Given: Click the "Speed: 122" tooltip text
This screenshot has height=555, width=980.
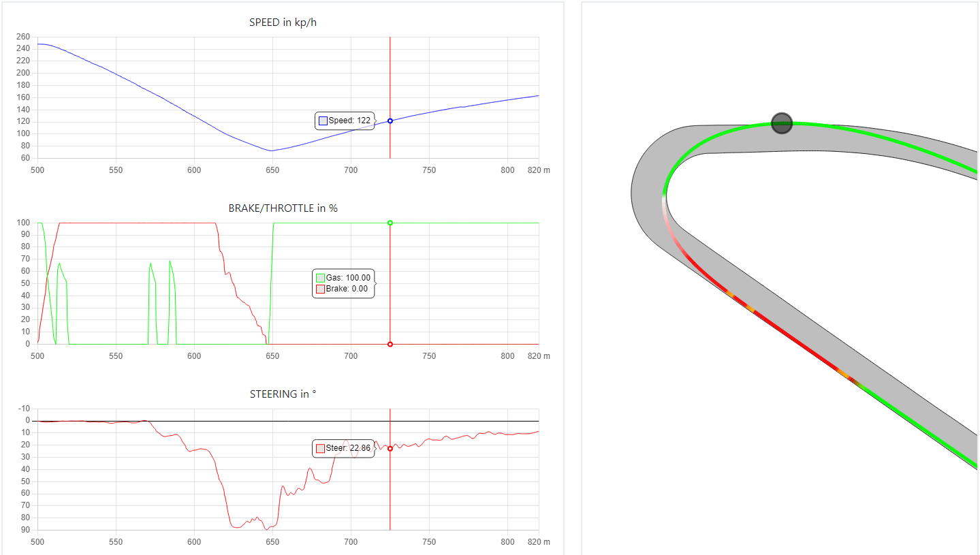Looking at the screenshot, I should tap(349, 121).
